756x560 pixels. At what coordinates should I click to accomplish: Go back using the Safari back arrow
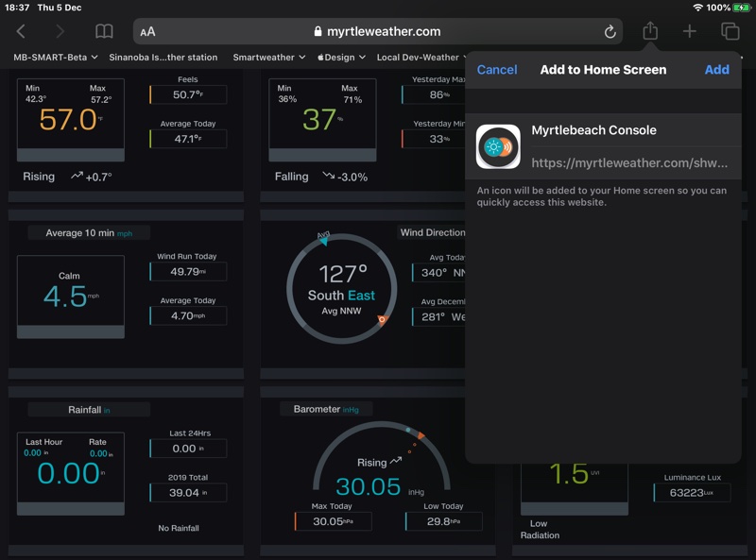click(x=20, y=32)
